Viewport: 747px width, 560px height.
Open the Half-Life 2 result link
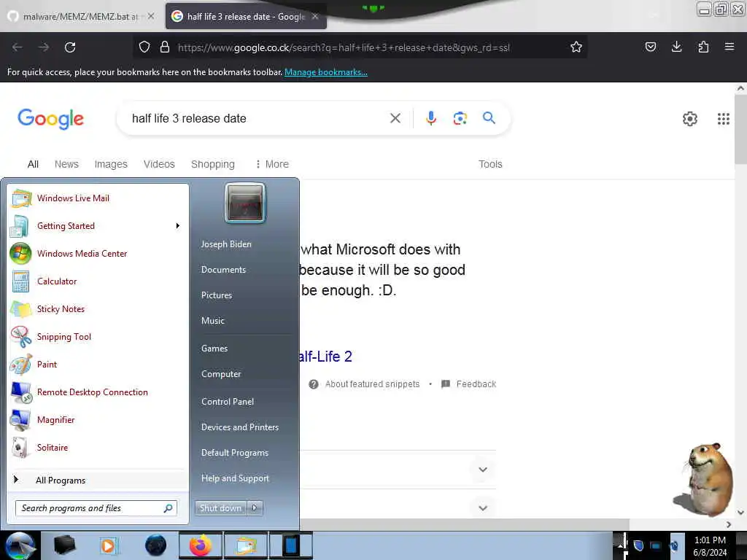tap(326, 356)
